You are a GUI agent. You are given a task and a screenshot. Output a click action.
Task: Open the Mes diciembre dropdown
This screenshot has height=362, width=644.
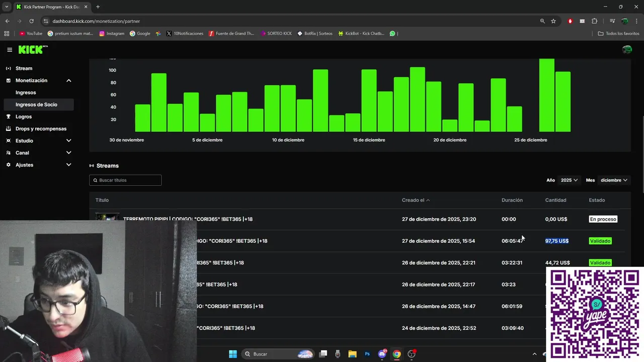[x=614, y=180]
